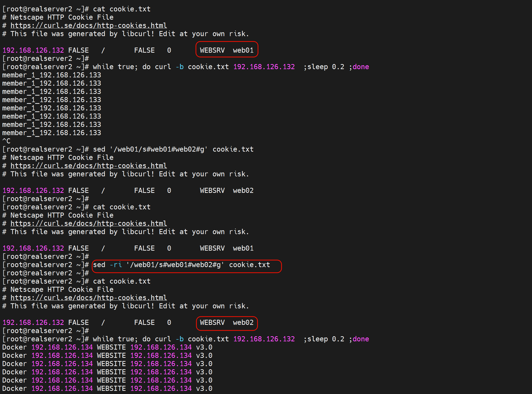Click pink 'done' in the first while loop
This screenshot has height=394, width=532.
click(361, 67)
